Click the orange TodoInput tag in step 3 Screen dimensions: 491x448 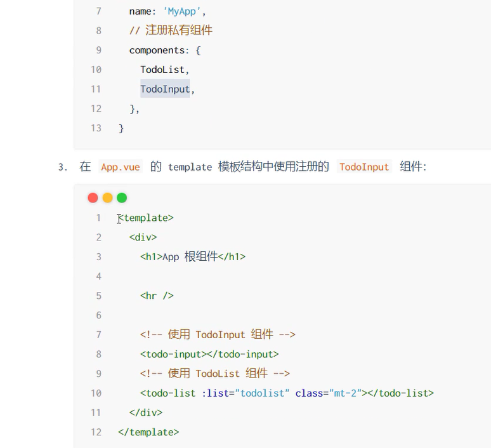click(x=364, y=167)
